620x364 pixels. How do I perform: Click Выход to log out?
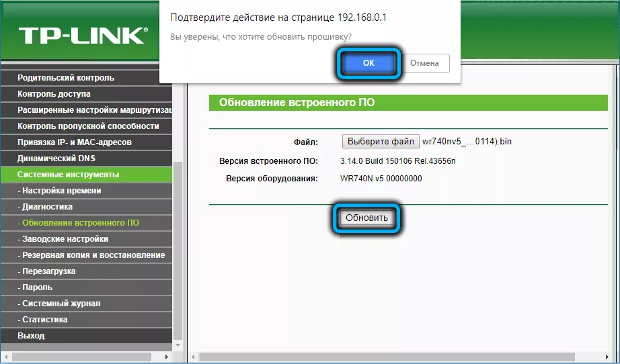(x=86, y=336)
